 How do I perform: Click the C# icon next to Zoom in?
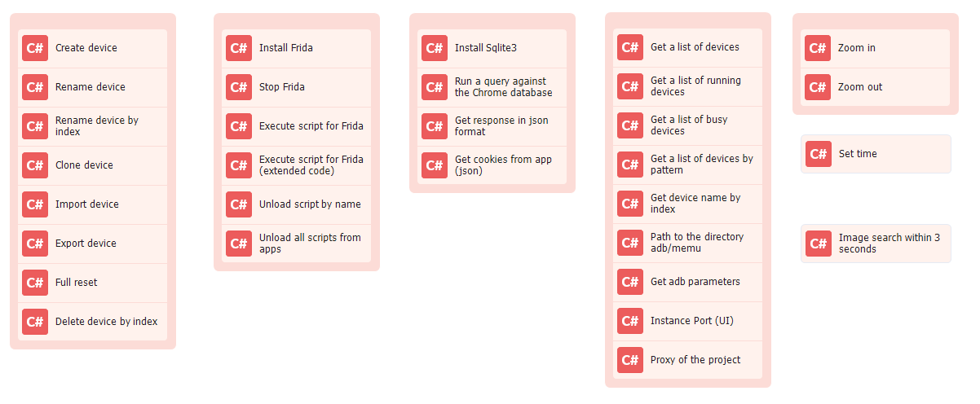click(x=818, y=48)
